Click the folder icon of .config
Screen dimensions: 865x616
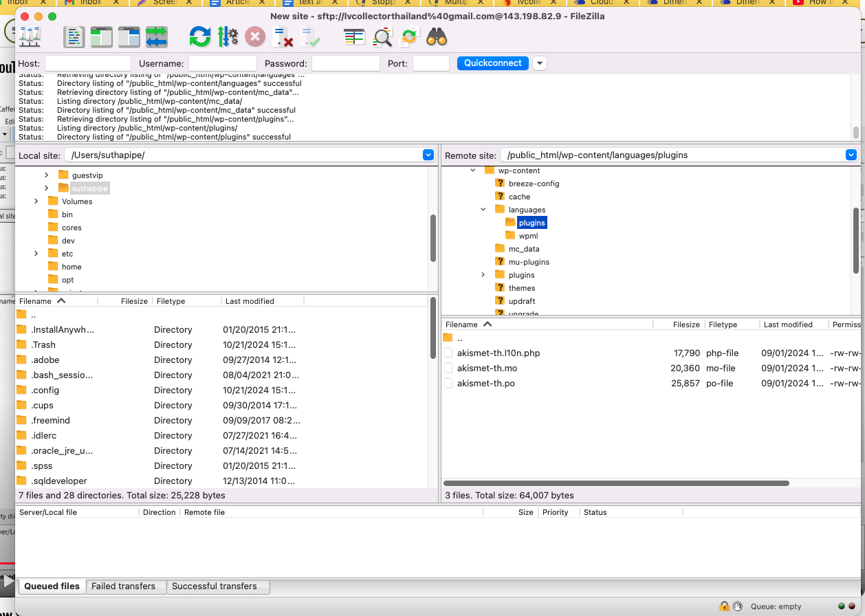[21, 390]
